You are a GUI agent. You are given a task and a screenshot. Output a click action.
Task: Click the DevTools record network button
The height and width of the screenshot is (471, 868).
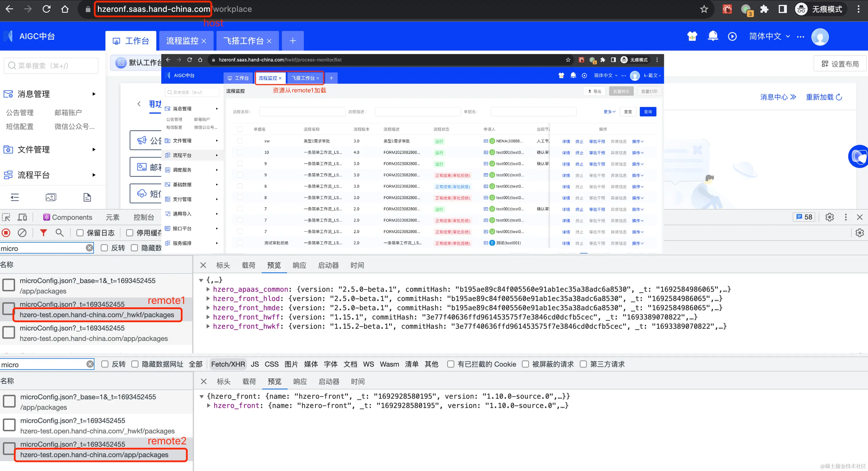(6, 233)
